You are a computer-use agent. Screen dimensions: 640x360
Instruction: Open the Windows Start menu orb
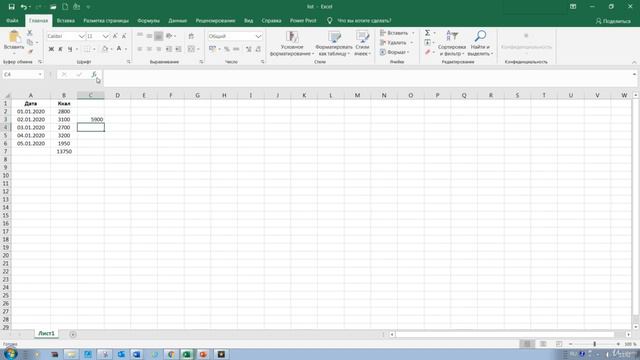[10, 353]
